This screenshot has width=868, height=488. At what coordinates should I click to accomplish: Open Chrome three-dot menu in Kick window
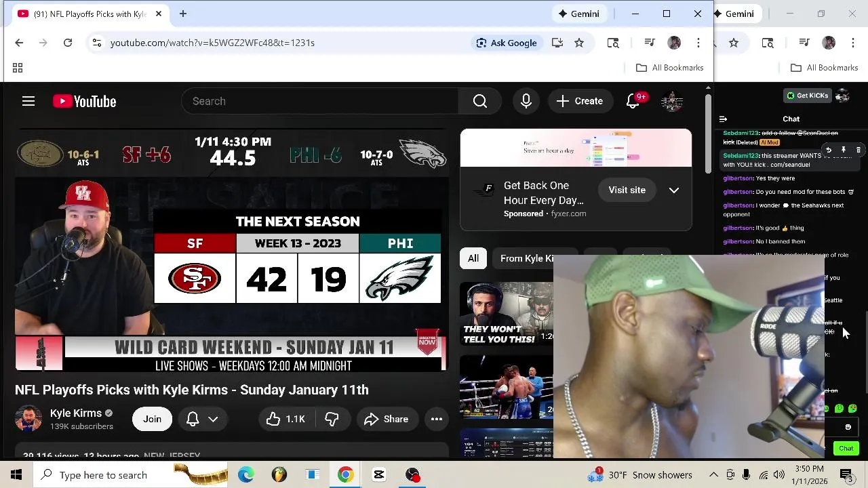coord(853,43)
